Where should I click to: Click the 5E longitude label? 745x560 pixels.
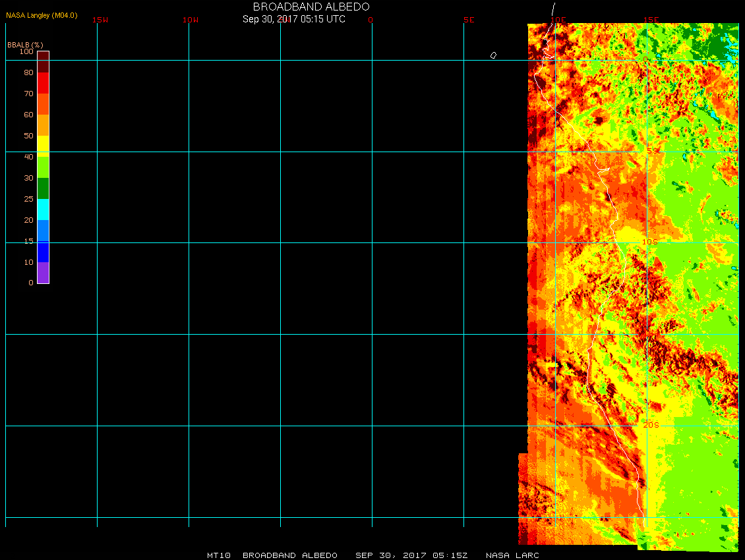coord(469,20)
